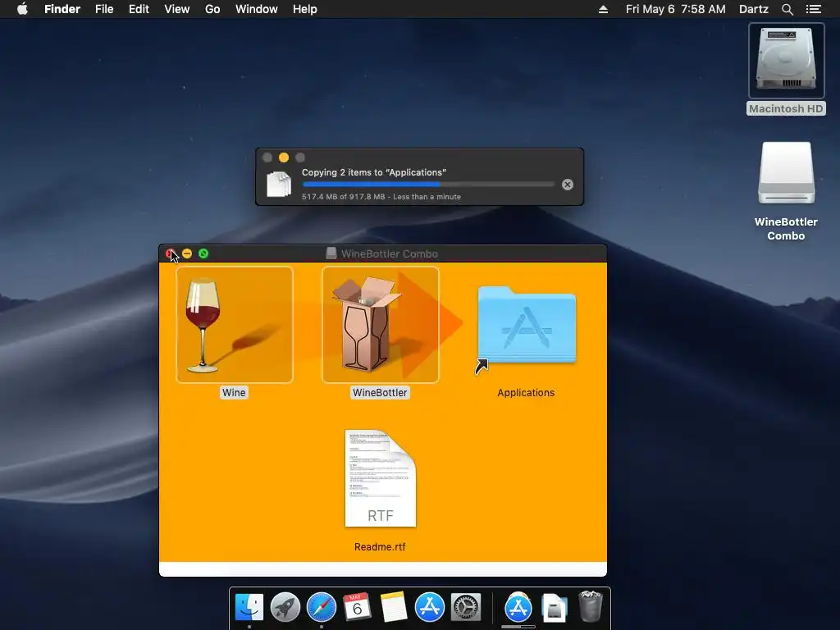This screenshot has width=840, height=630.
Task: Open the Window menu
Action: click(257, 9)
